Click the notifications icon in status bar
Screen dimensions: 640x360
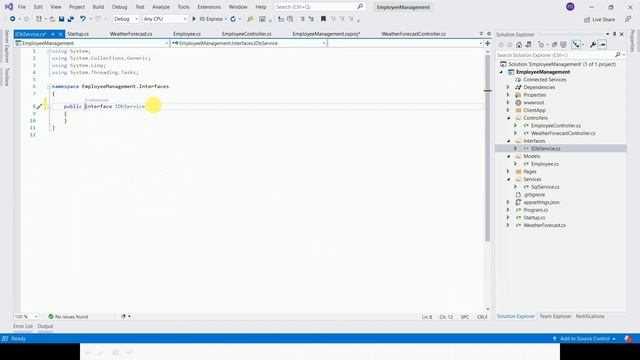pos(628,339)
